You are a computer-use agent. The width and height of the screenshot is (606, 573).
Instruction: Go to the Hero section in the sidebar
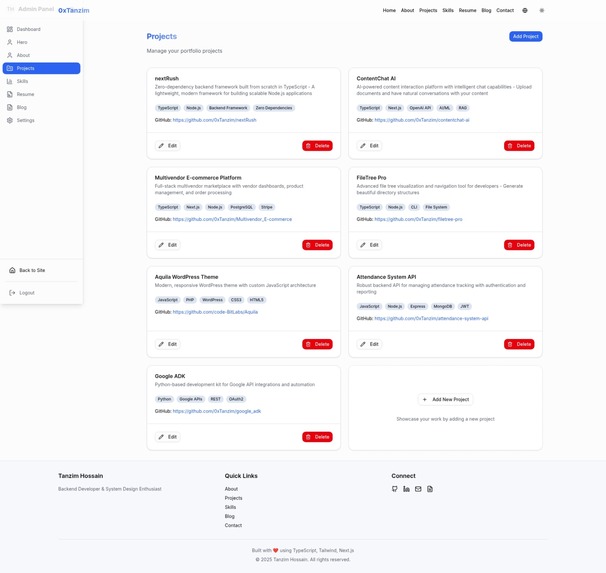coord(41,42)
